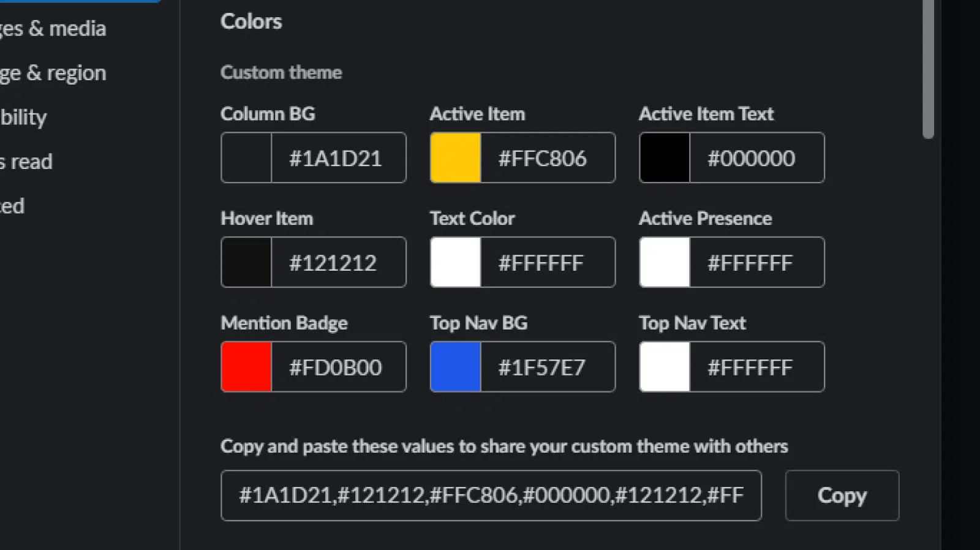
Task: Select the custom theme share string field
Action: point(490,495)
